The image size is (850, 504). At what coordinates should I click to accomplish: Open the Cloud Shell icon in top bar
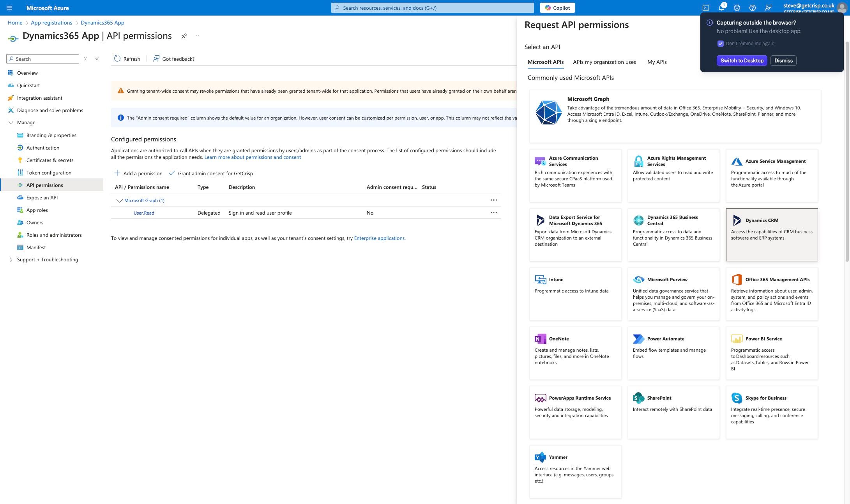click(706, 8)
